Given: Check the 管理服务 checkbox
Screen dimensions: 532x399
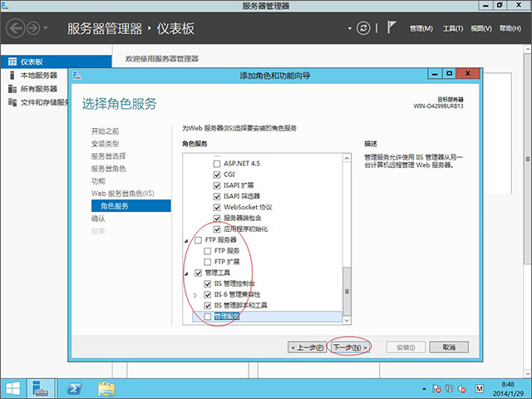Looking at the screenshot, I should coord(207,317).
